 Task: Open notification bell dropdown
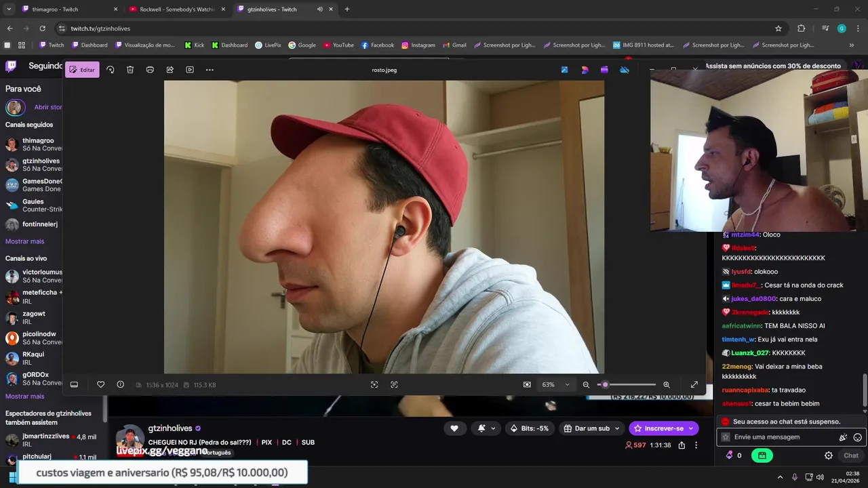click(486, 428)
